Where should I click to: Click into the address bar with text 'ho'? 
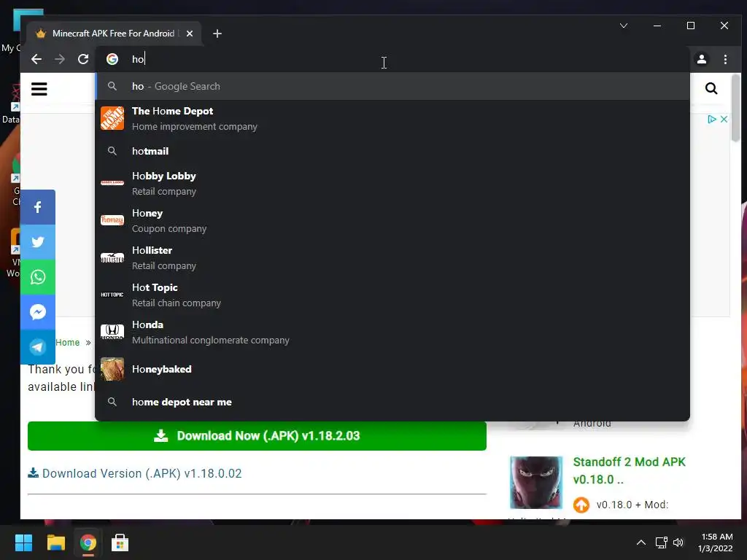tap(392, 59)
